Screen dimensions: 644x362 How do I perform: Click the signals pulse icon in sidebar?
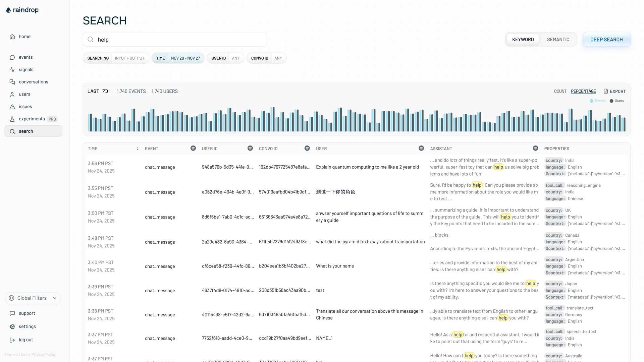[12, 70]
